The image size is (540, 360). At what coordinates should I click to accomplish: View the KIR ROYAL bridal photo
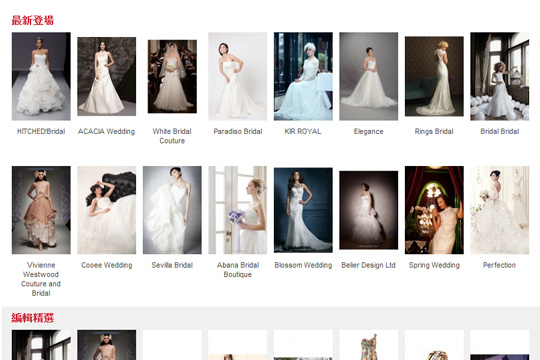point(303,76)
